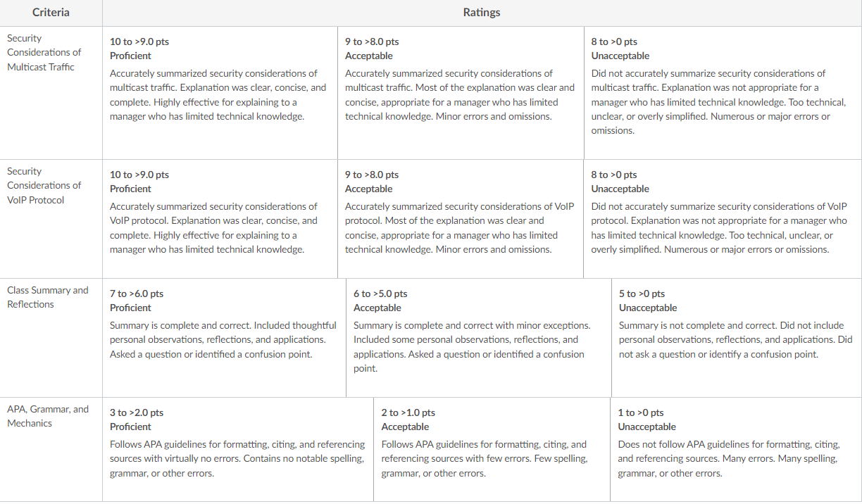
Task: Pick 1 to >0 pts Unacceptable cell
Action: (x=736, y=449)
